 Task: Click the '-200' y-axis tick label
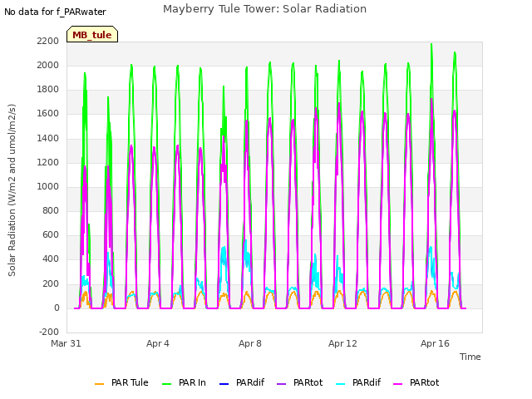49,332
